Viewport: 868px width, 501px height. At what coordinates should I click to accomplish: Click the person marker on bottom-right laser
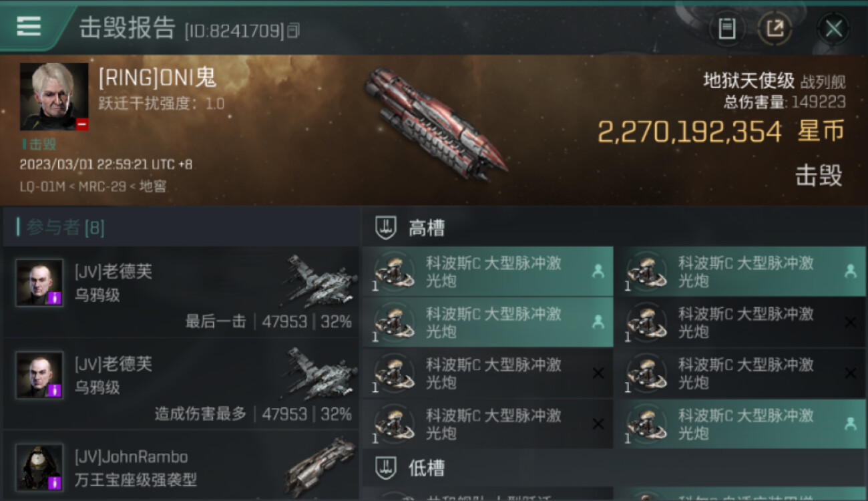point(850,424)
